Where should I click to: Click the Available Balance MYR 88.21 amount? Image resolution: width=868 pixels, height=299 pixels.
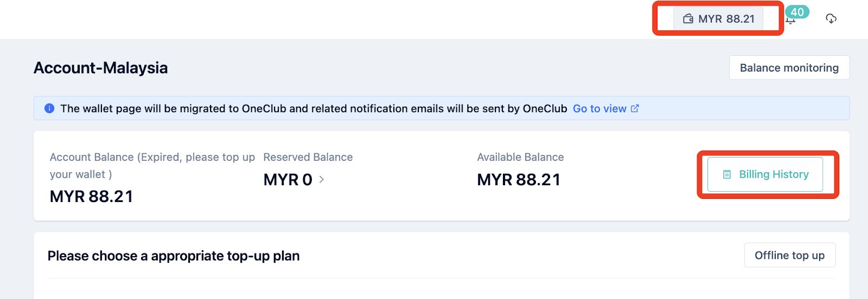point(519,179)
